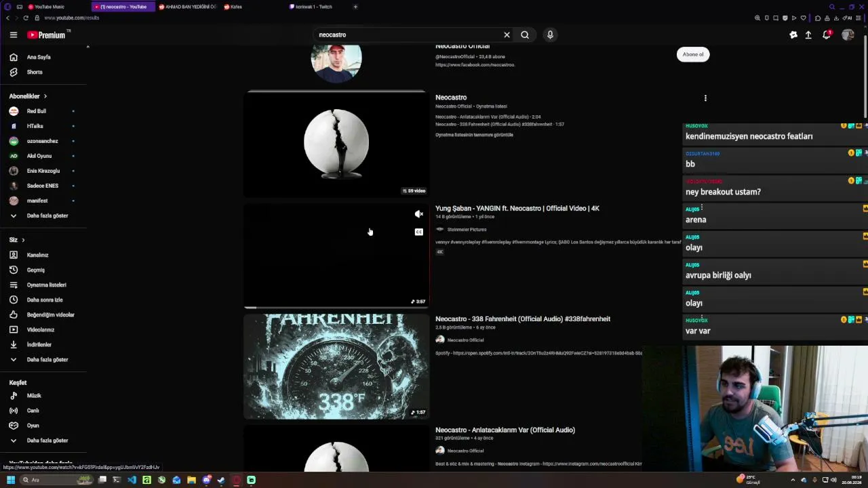Open the 338 Fahrenheit video title
This screenshot has width=868, height=488.
pyautogui.click(x=523, y=319)
